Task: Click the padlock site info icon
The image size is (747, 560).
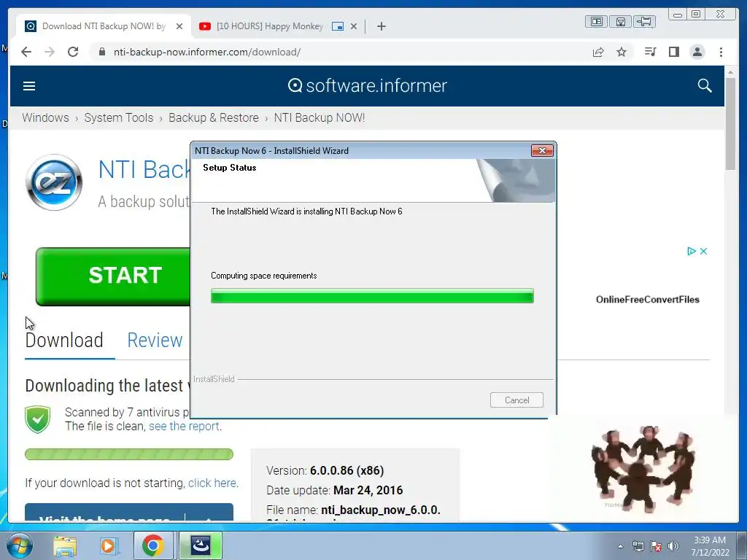Action: pos(102,52)
